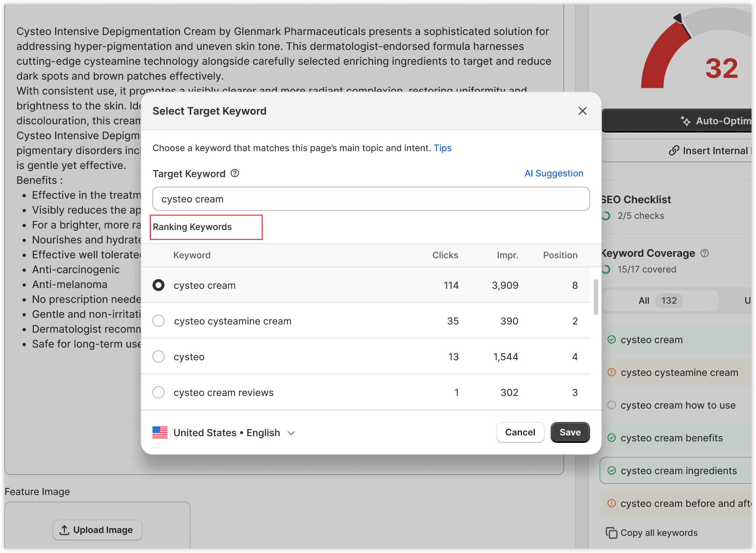Click the '2/5 checks' status text
This screenshot has width=756, height=553.
pyautogui.click(x=641, y=216)
